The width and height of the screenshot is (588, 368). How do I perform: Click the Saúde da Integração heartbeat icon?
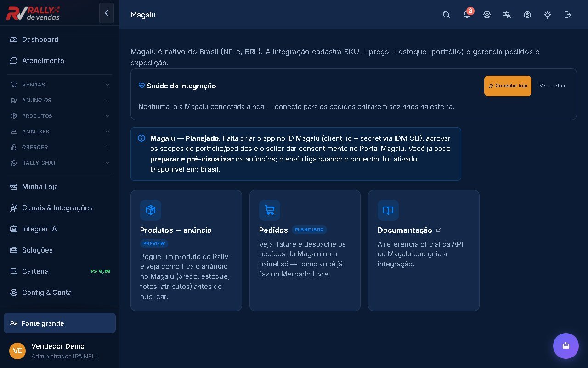click(x=141, y=86)
